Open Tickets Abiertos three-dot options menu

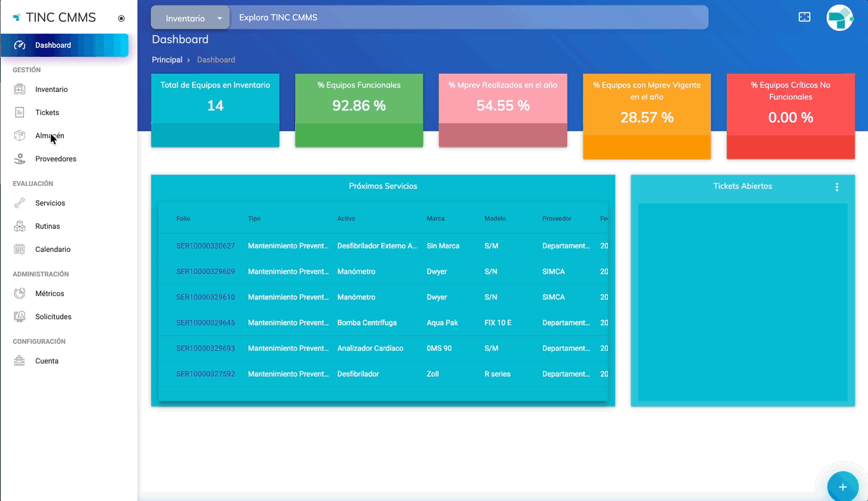click(x=836, y=187)
